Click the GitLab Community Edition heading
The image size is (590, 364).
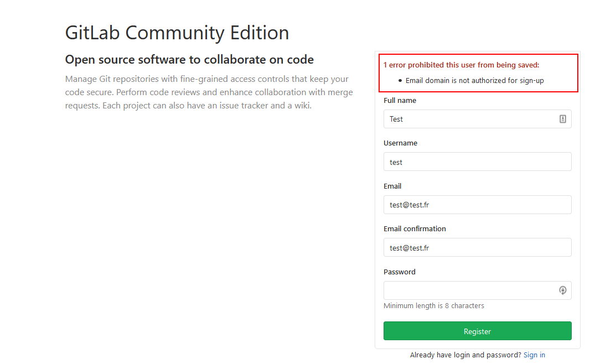tap(177, 33)
